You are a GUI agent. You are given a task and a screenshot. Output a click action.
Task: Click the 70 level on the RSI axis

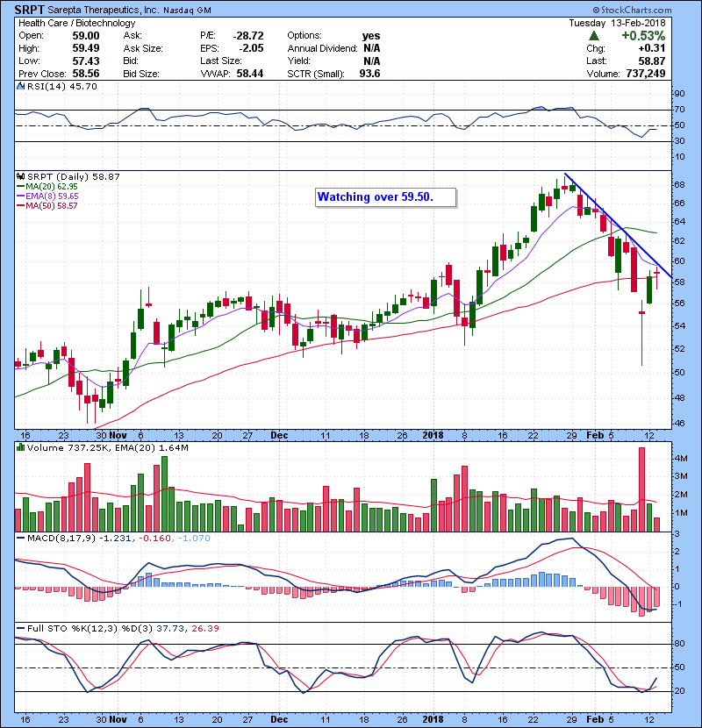pos(679,110)
